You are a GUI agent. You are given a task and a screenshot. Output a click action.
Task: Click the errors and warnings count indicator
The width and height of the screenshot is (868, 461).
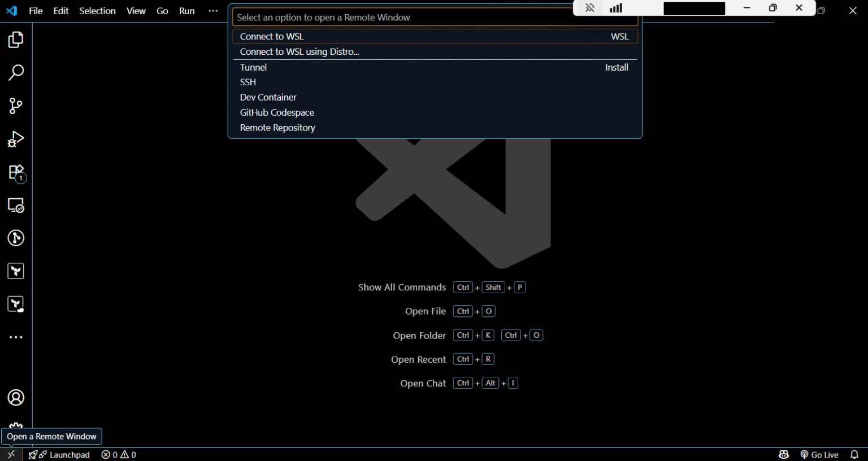(119, 455)
